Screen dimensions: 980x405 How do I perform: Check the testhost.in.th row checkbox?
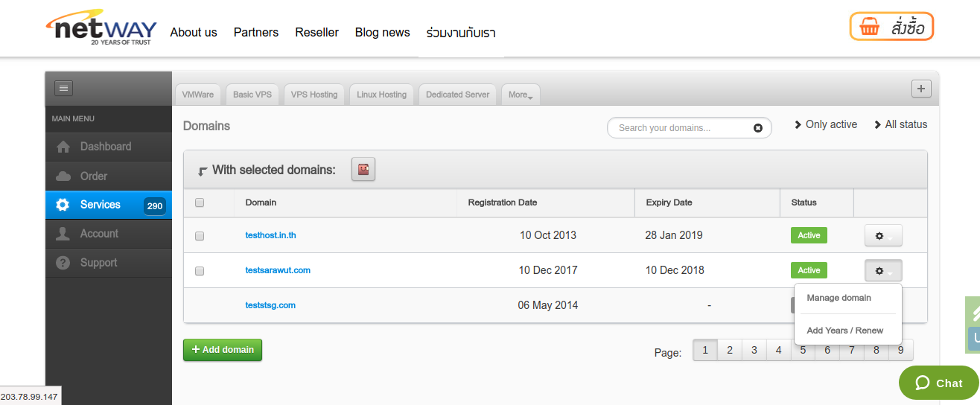click(x=199, y=236)
